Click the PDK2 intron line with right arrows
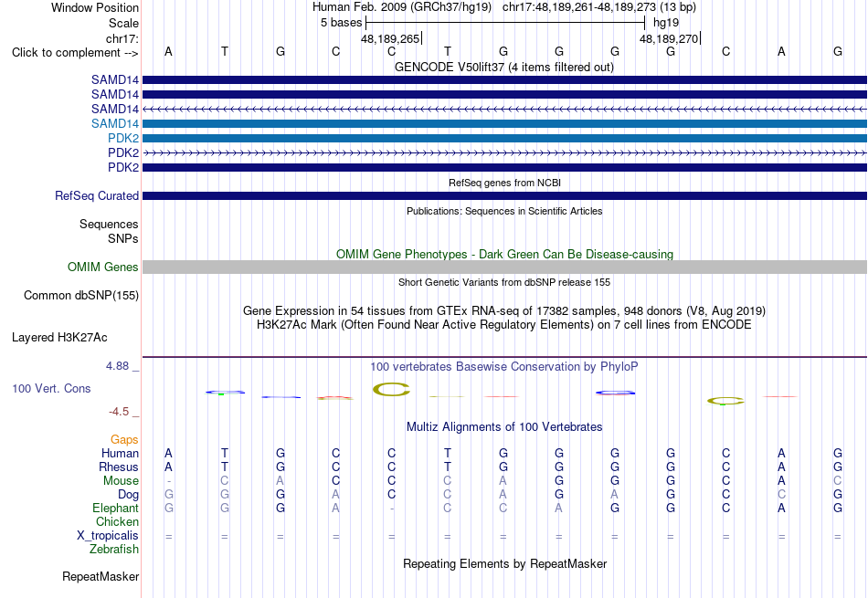The width and height of the screenshot is (868, 598). 504,152
